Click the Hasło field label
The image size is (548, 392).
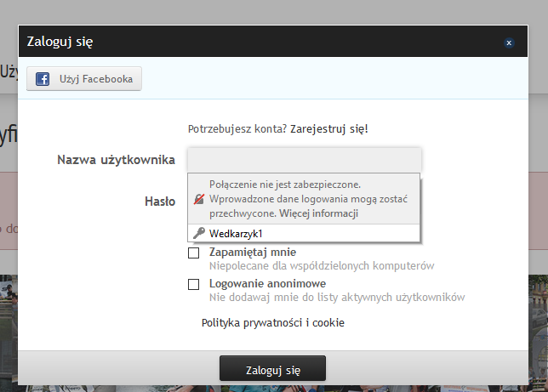point(160,202)
